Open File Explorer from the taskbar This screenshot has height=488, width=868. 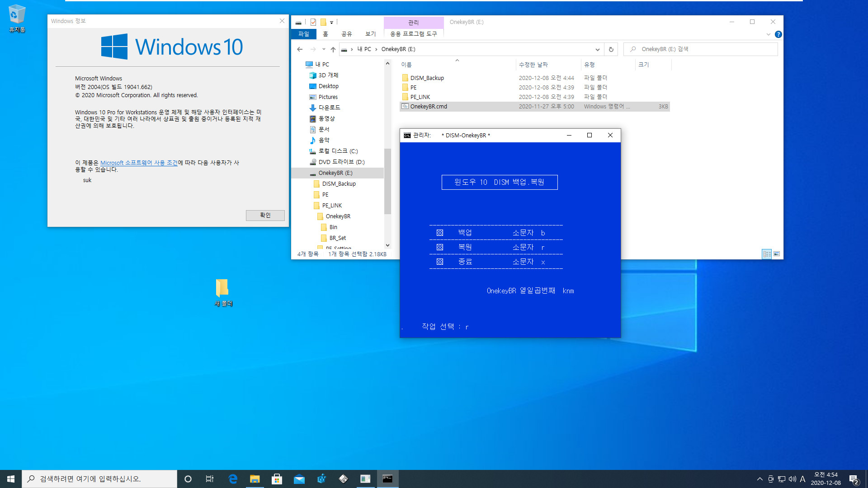[255, 479]
